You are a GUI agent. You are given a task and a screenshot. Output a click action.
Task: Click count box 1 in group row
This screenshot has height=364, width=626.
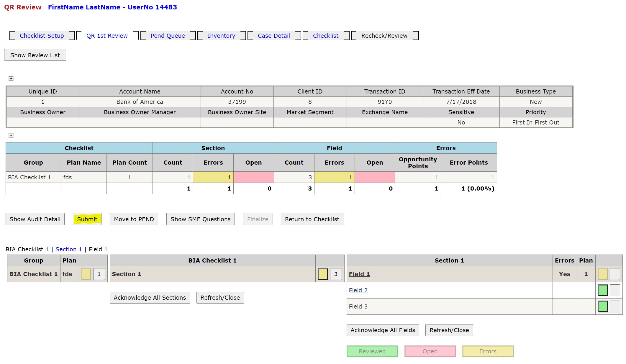tap(99, 274)
